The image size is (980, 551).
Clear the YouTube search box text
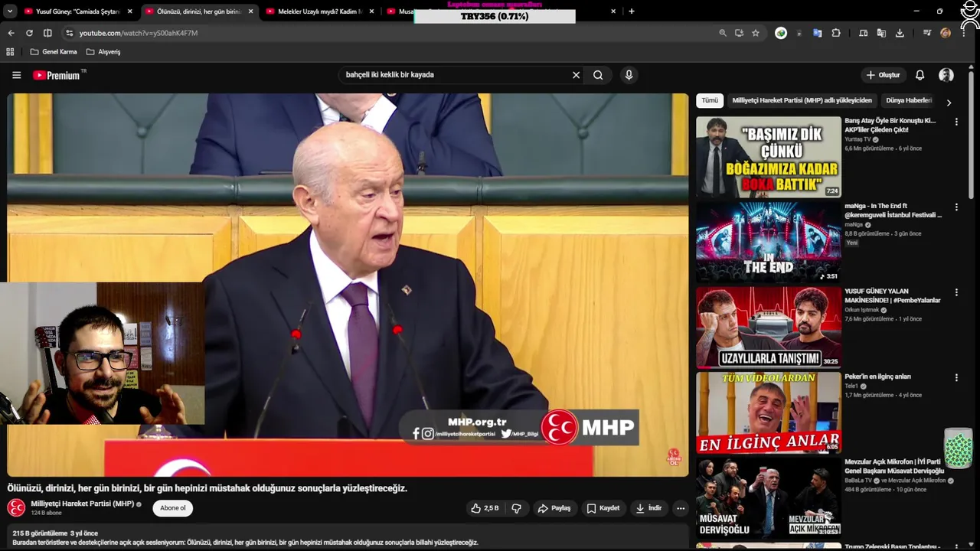576,75
